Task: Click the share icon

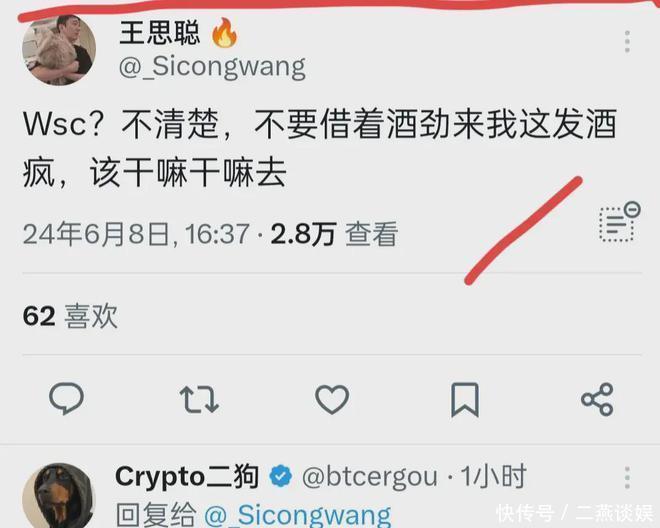Action: tap(597, 399)
